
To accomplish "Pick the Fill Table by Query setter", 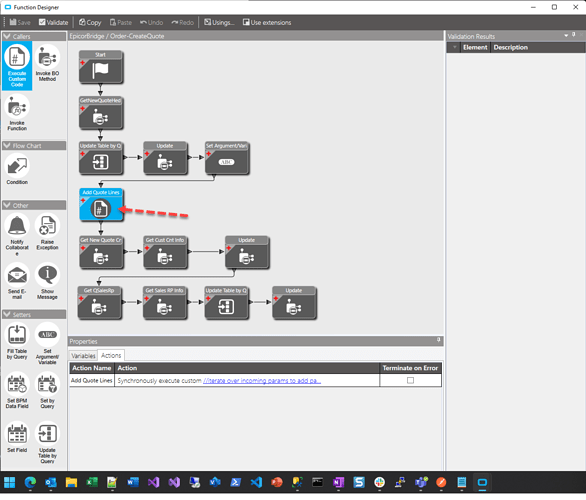I will pyautogui.click(x=17, y=342).
